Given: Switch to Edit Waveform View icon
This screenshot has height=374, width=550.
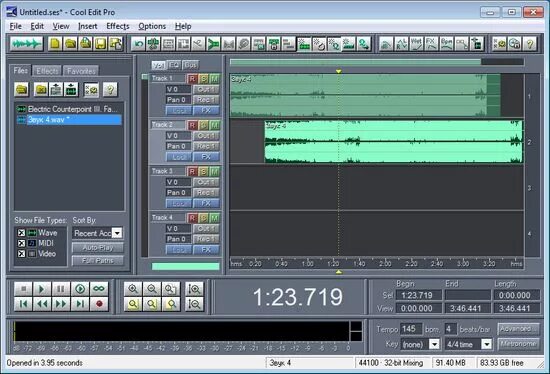Looking at the screenshot, I should pos(26,44).
